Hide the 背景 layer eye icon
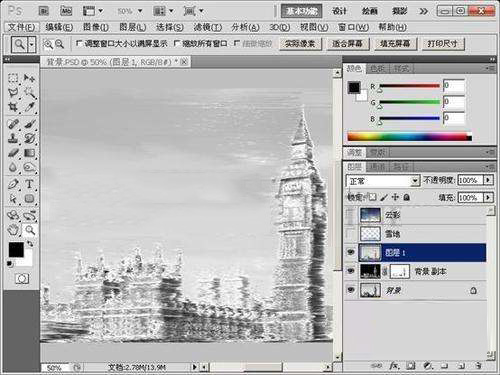This screenshot has height=375, width=500. pyautogui.click(x=351, y=290)
